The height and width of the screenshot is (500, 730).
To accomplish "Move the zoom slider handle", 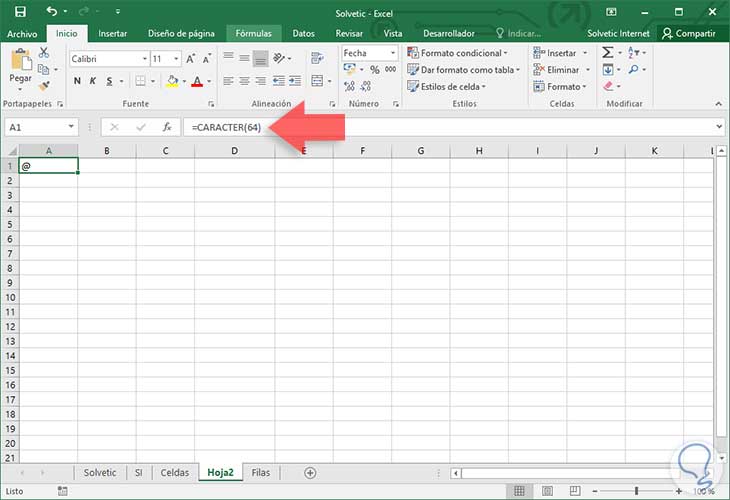I will (636, 491).
